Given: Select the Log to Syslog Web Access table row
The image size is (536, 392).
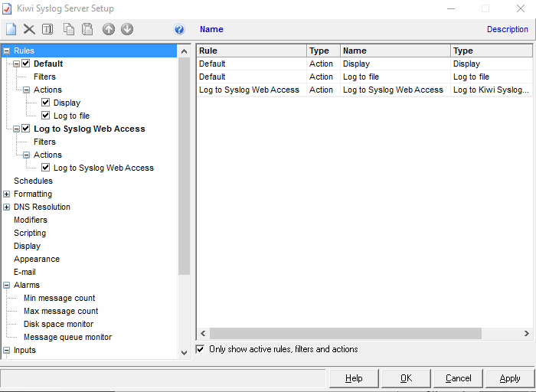Looking at the screenshot, I should [x=364, y=90].
